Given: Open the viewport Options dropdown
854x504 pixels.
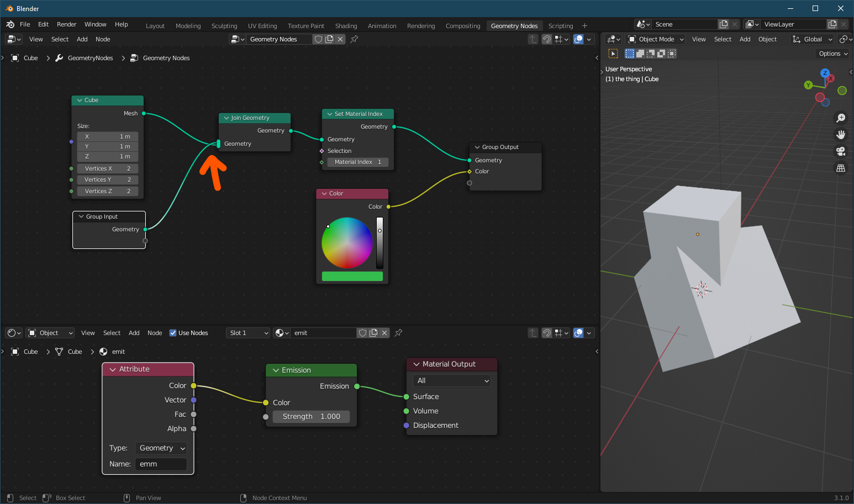Looking at the screenshot, I should 832,54.
